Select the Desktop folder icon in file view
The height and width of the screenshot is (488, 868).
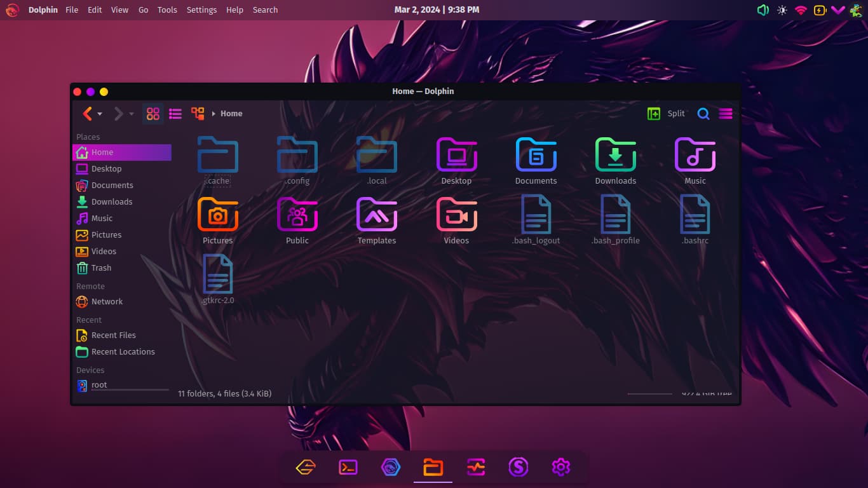[456, 154]
